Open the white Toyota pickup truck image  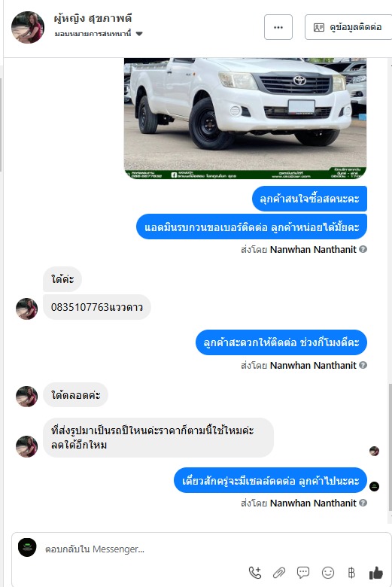pyautogui.click(x=245, y=118)
